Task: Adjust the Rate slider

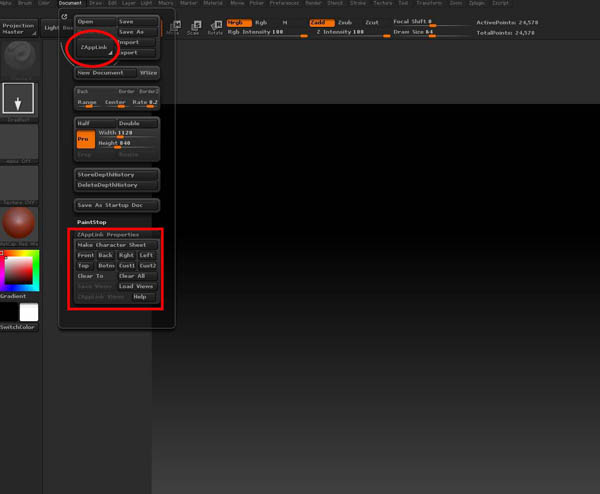Action: pos(145,103)
